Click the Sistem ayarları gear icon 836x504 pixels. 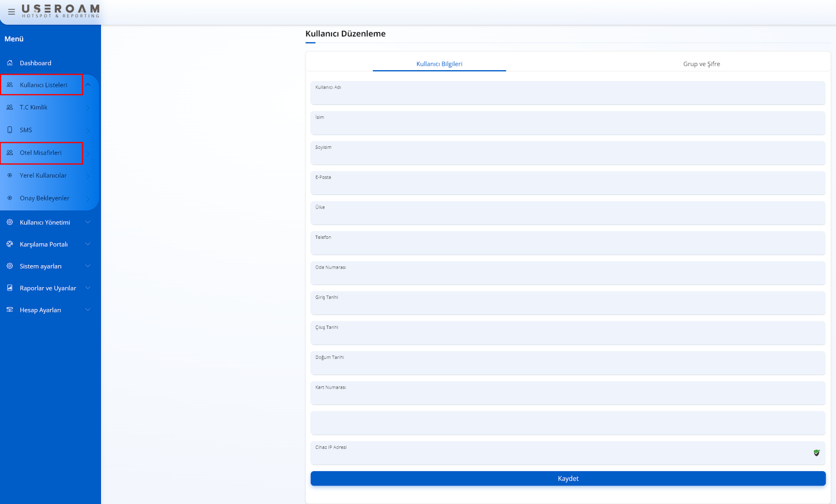[x=9, y=266]
